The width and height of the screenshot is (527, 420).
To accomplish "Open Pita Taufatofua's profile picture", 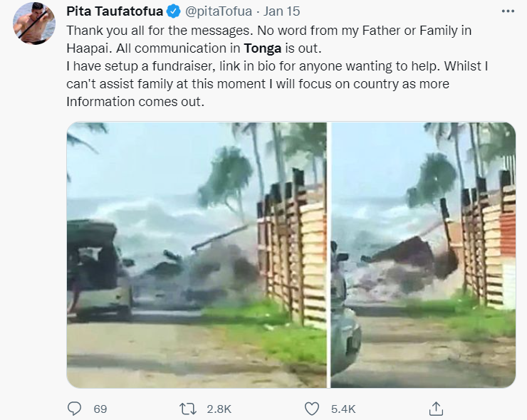I will tap(34, 23).
